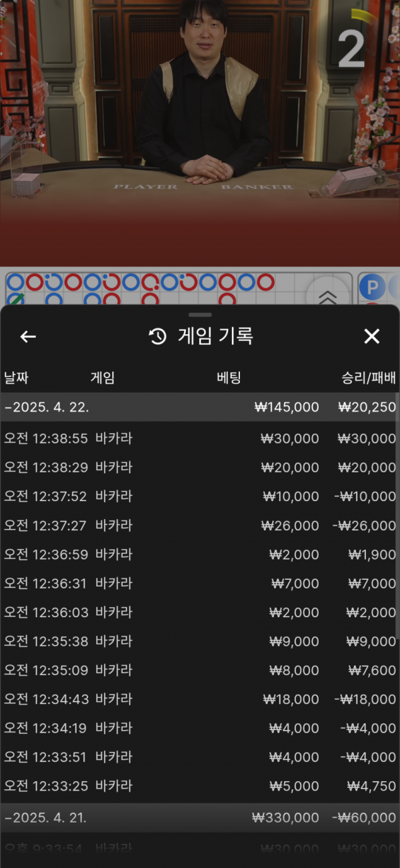Tap the back arrow in history header
This screenshot has width=400, height=868.
click(x=28, y=336)
